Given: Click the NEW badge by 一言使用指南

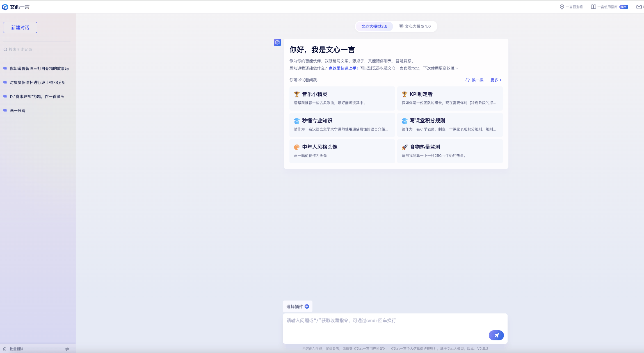Looking at the screenshot, I should [624, 7].
